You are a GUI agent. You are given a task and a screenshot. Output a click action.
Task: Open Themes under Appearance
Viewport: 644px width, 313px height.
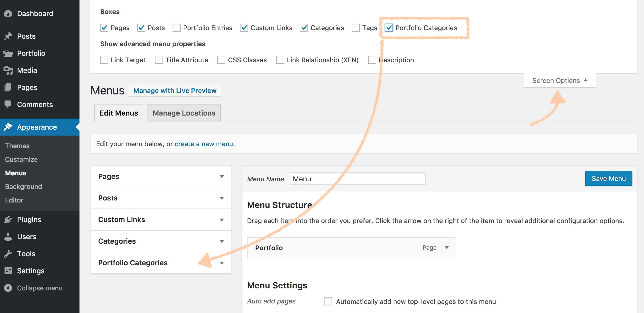17,146
